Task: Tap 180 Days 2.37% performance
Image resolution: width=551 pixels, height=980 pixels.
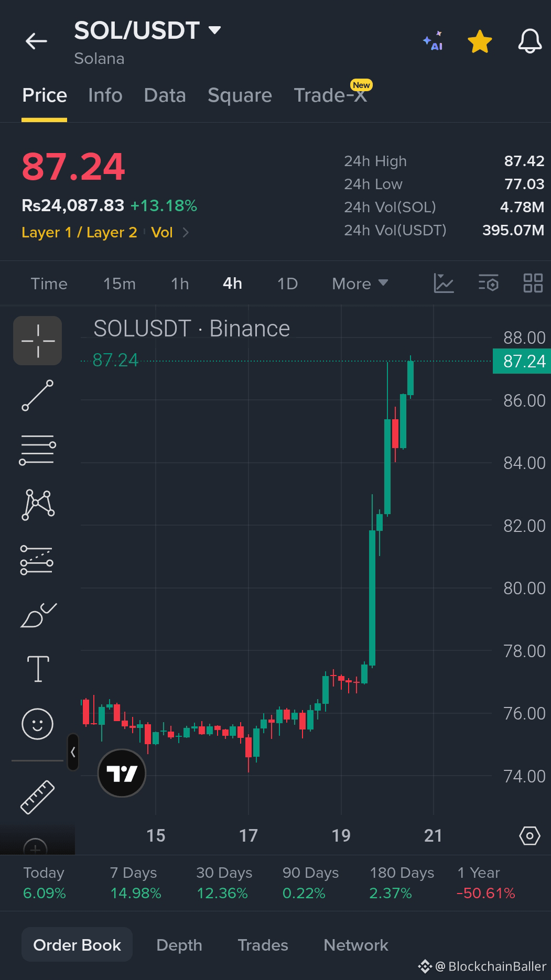Action: click(x=402, y=883)
